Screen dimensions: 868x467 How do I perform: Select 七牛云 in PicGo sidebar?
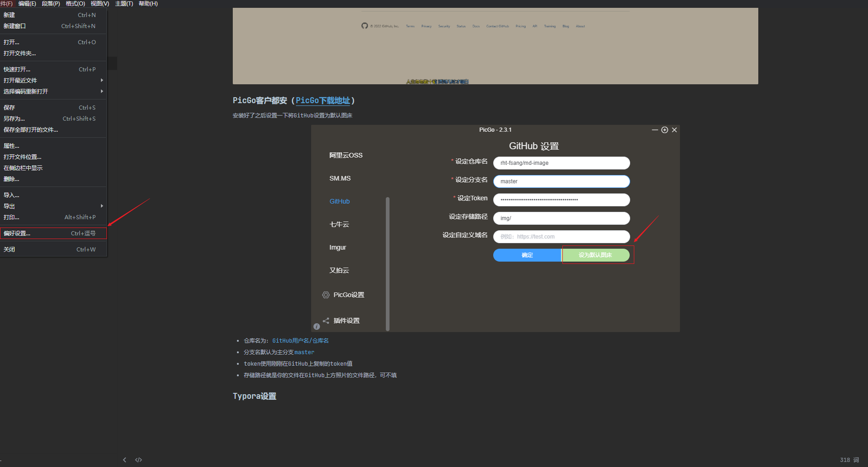(339, 224)
